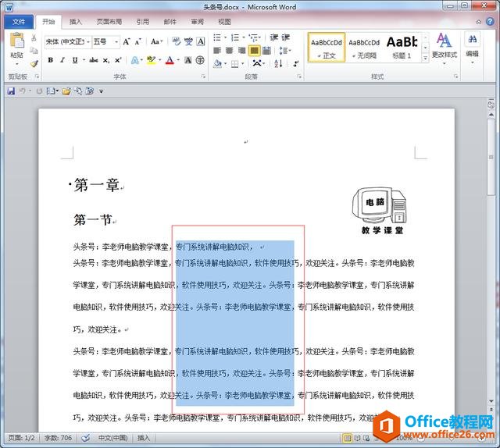Click the Print Preview icon in quick toolbar

click(x=78, y=91)
